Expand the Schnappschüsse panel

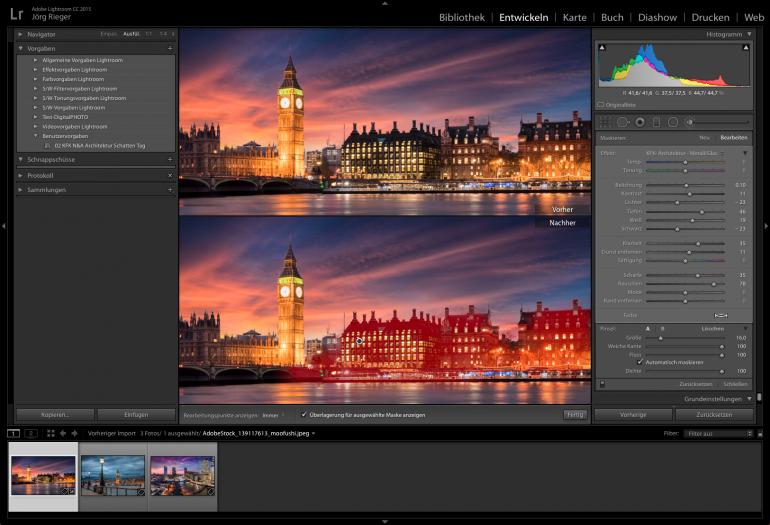click(20, 160)
